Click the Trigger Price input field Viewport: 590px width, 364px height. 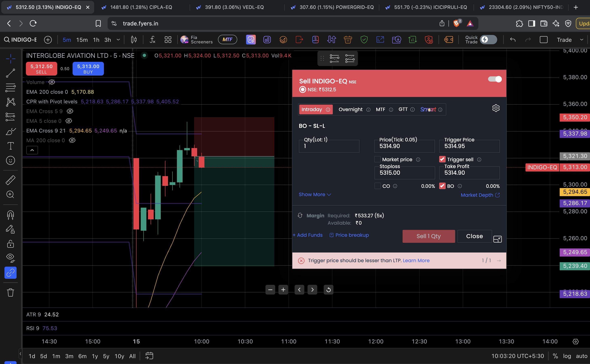point(469,146)
